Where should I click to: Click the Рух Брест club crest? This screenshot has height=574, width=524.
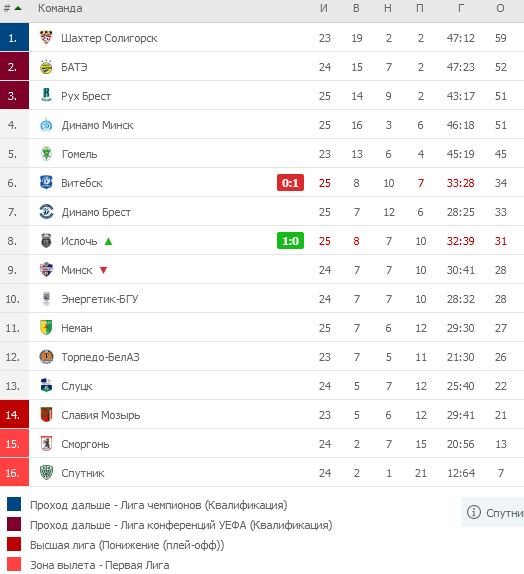[x=46, y=96]
